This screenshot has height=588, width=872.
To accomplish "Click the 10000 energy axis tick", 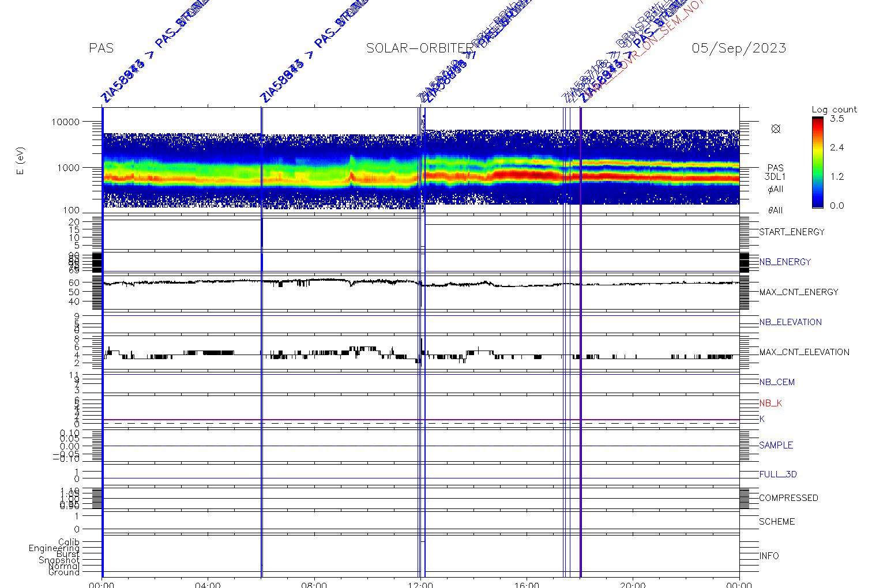I will tap(65, 122).
